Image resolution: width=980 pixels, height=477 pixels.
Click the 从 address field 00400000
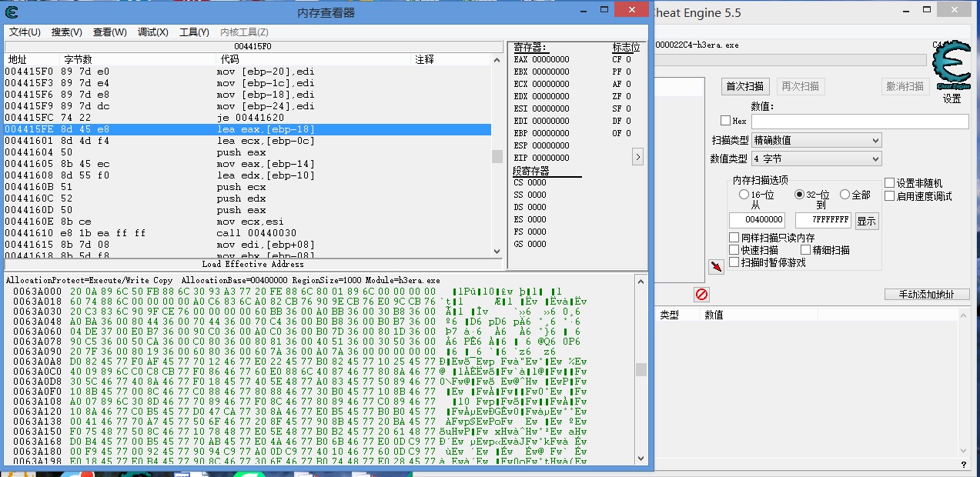point(757,220)
